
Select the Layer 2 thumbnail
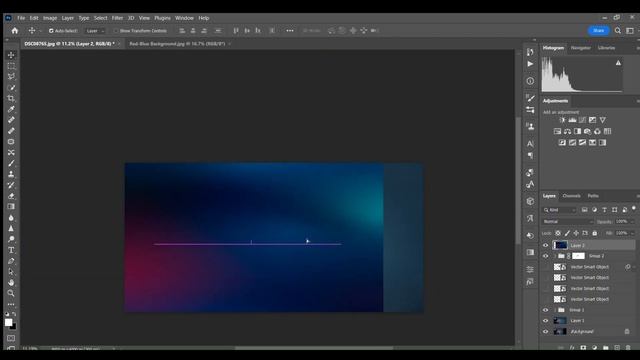pos(560,245)
